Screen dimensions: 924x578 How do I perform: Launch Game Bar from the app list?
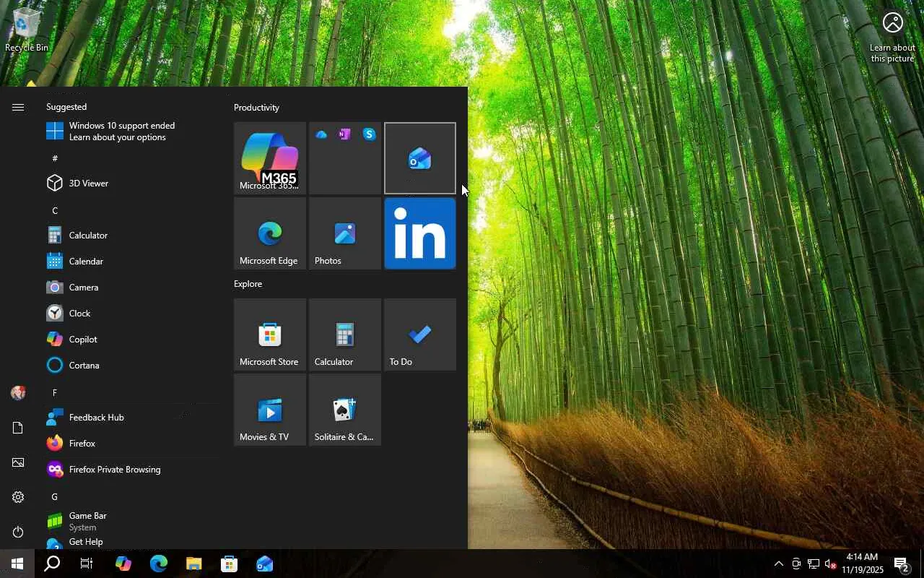130,522
